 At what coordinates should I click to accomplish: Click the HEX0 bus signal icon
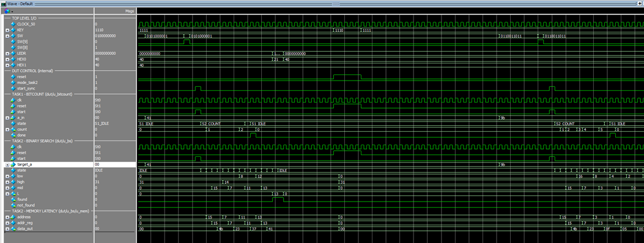point(12,59)
